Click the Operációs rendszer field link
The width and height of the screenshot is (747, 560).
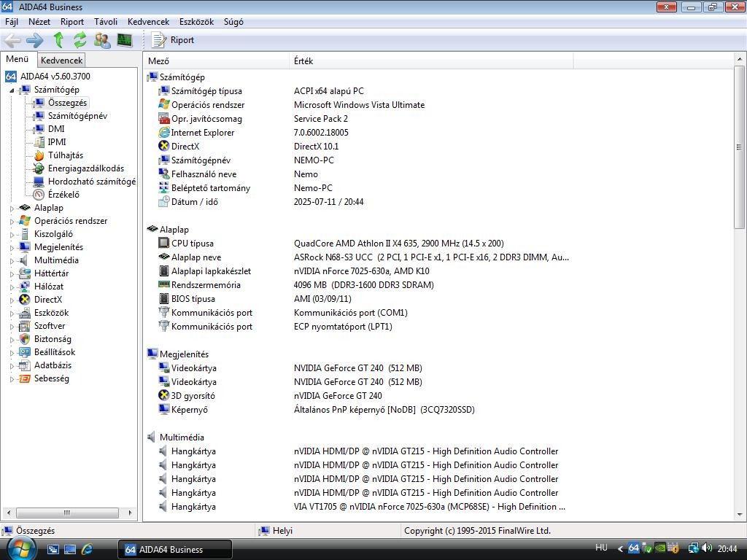point(208,105)
